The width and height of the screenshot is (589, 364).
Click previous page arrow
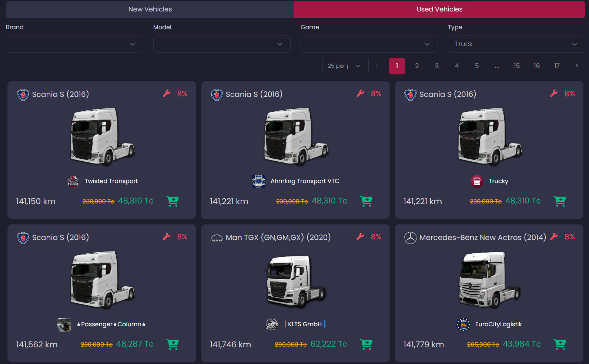(377, 66)
